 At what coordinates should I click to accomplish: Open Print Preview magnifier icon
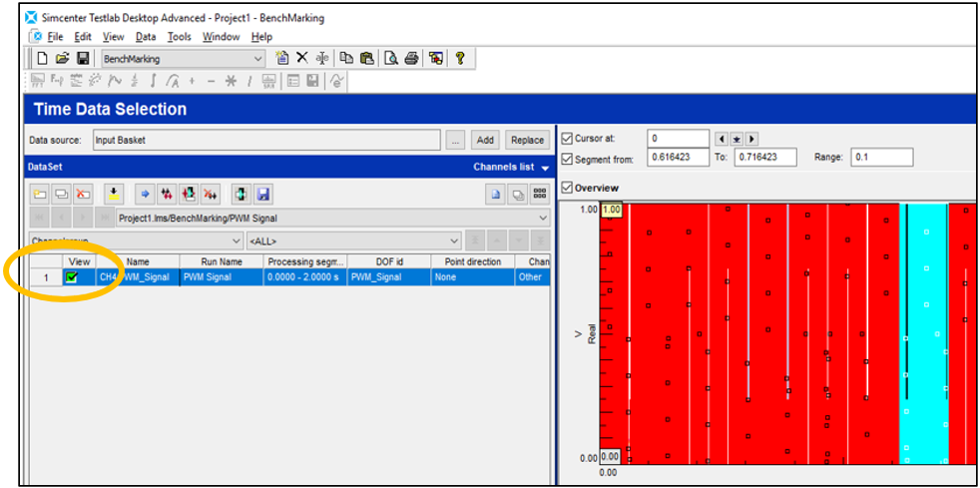391,58
